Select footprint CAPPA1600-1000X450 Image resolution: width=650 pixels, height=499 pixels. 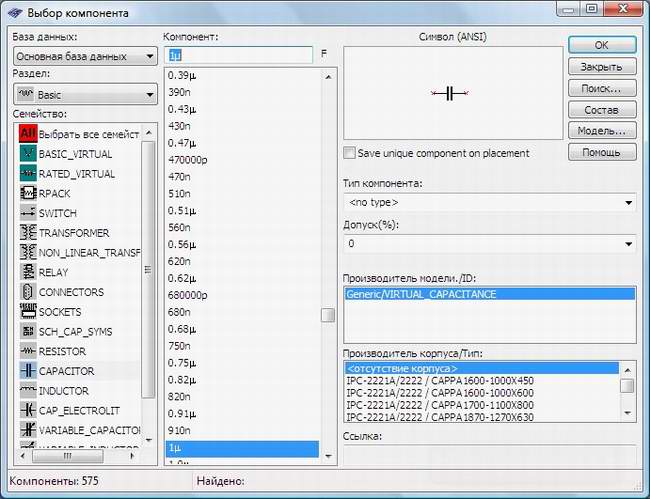(440, 380)
